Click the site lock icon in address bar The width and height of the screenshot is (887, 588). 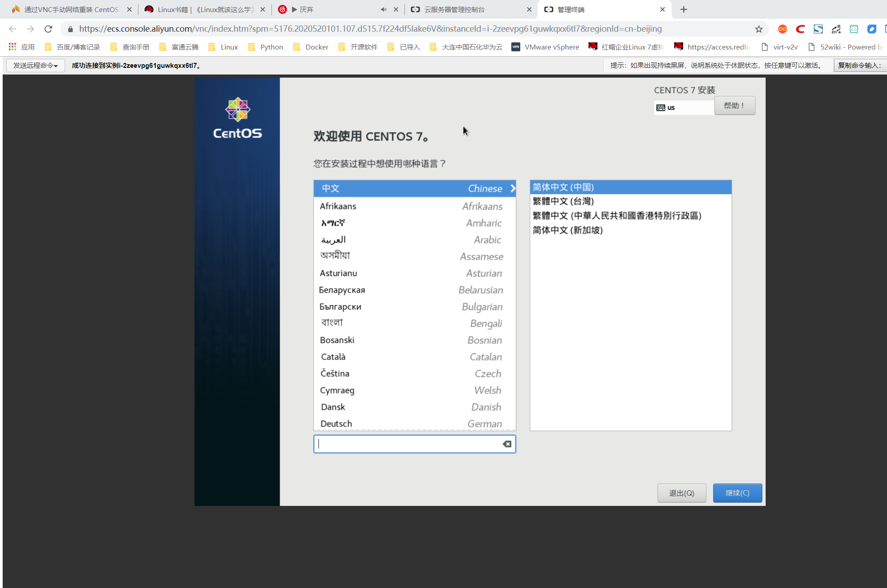click(x=70, y=29)
